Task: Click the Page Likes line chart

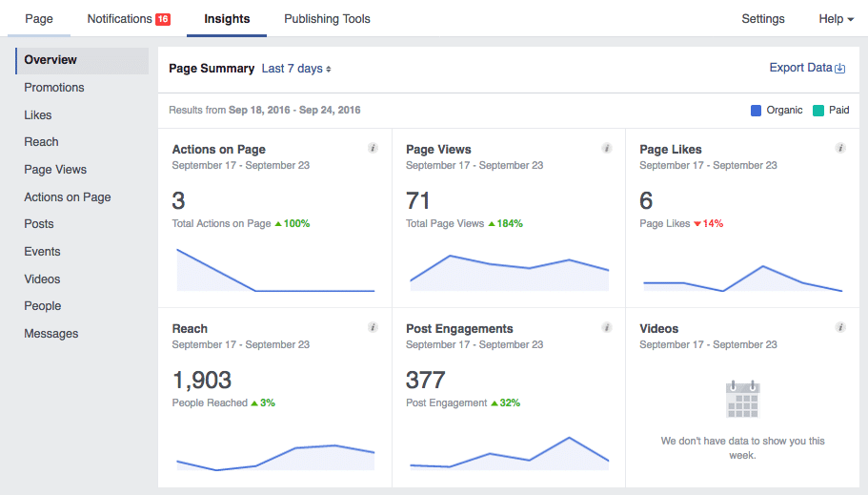Action: 742,278
